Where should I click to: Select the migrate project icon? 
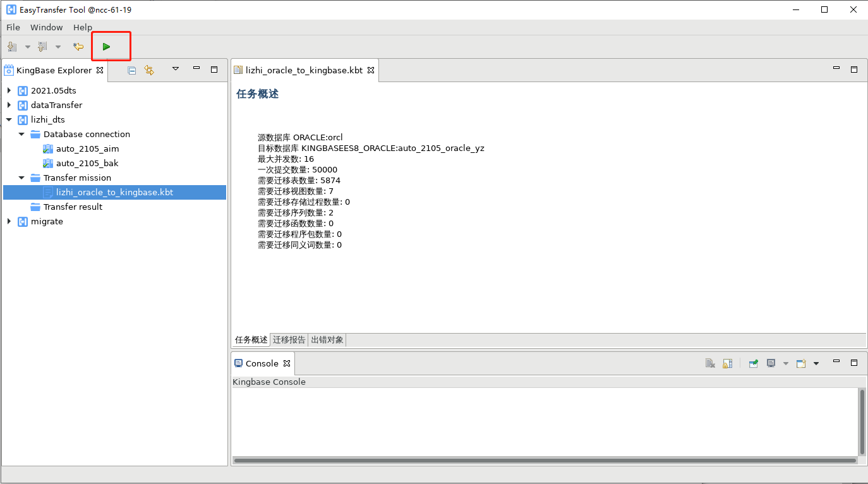pyautogui.click(x=23, y=221)
